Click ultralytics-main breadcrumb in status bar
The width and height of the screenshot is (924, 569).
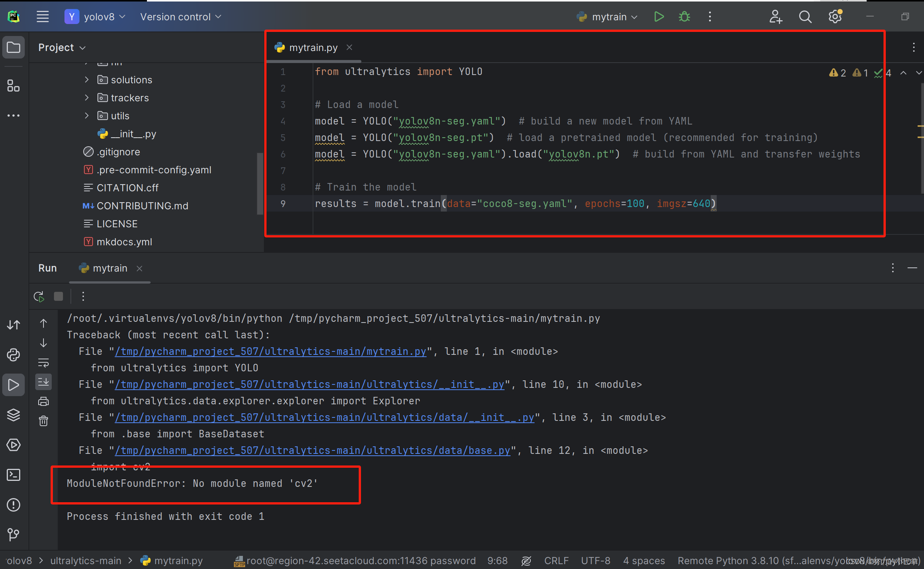coord(86,561)
